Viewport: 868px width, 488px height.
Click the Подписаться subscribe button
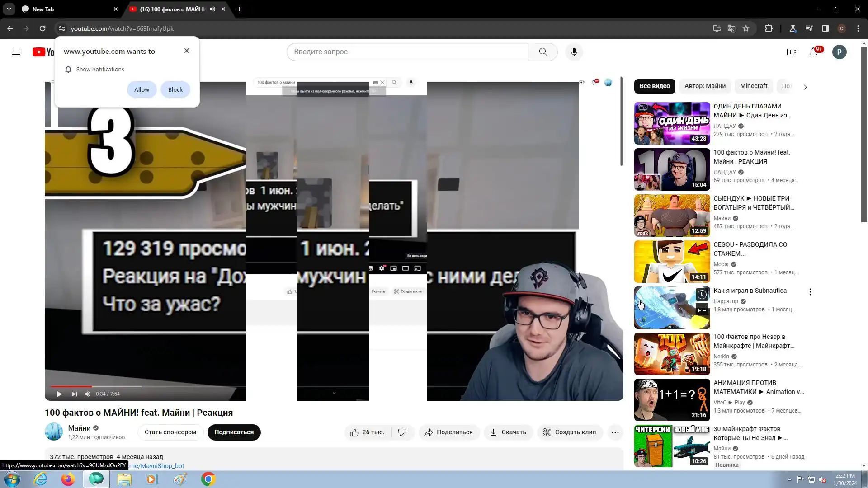(234, 432)
